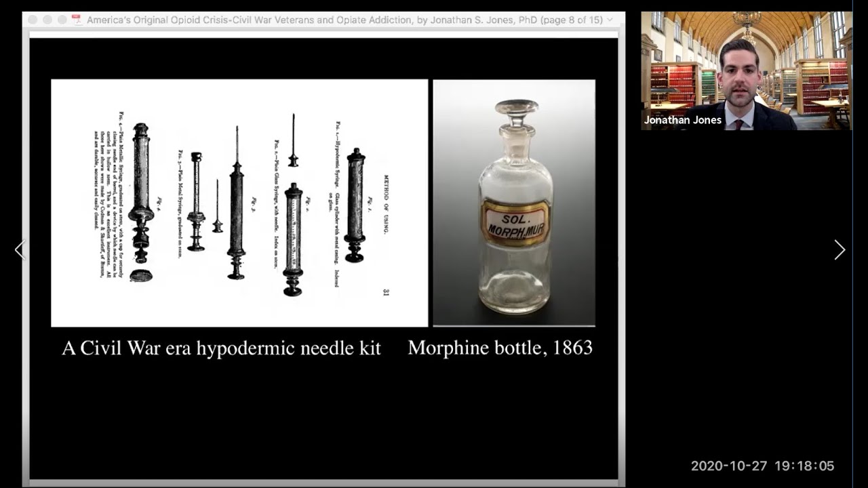Click caption 'A Civil War era hypodermic needle kit'
The height and width of the screenshot is (488, 868).
[x=221, y=348]
